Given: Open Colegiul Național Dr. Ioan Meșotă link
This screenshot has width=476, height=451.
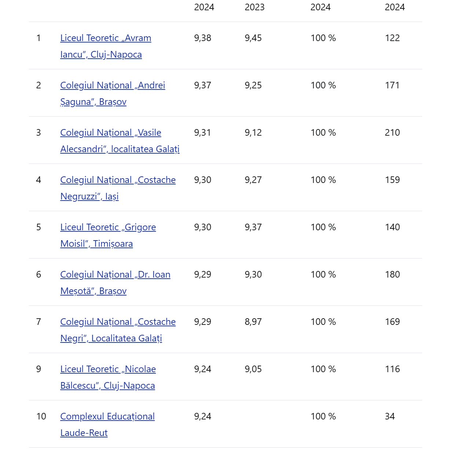Looking at the screenshot, I should (x=115, y=275).
